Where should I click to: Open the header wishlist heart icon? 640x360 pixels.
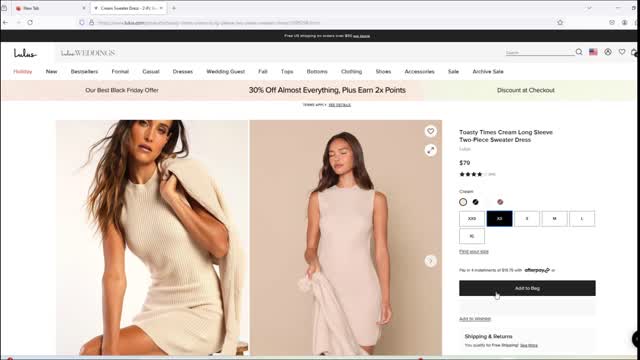click(622, 52)
